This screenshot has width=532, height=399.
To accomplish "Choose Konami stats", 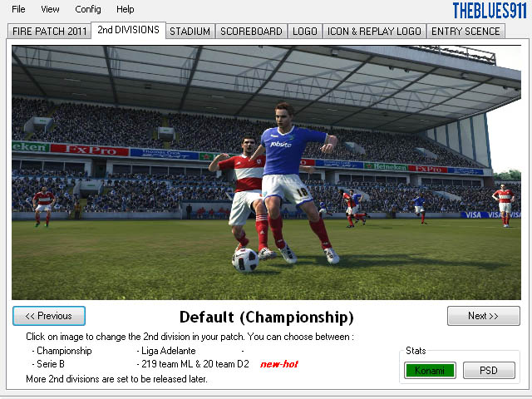I will (x=430, y=370).
